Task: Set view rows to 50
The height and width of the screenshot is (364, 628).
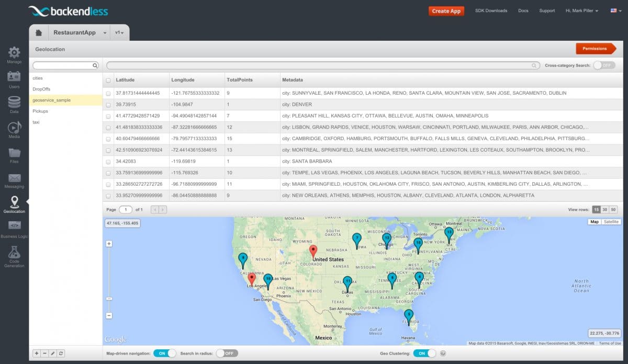Action: pos(613,209)
